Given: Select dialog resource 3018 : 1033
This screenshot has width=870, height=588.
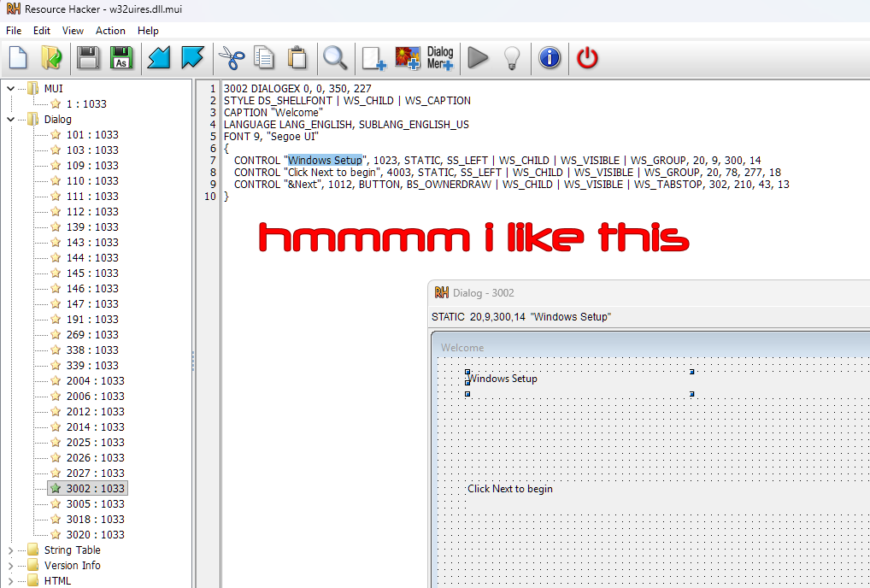Looking at the screenshot, I should pos(95,520).
